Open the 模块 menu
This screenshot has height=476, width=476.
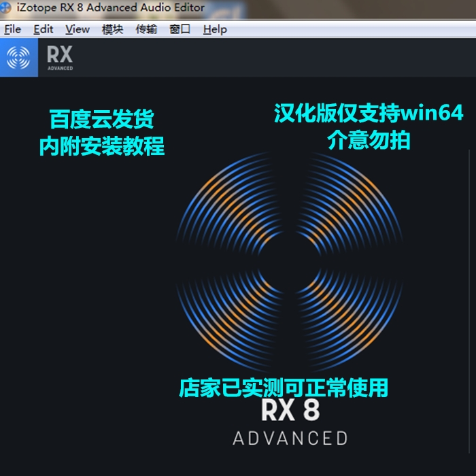coord(113,29)
